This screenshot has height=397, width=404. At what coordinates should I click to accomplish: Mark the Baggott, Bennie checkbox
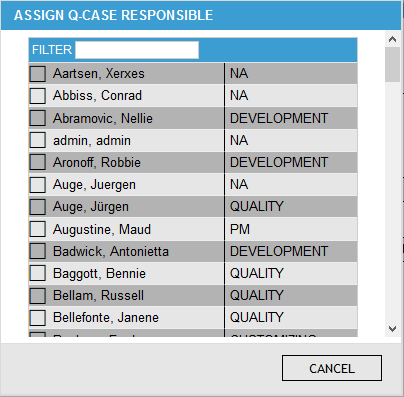pos(38,273)
